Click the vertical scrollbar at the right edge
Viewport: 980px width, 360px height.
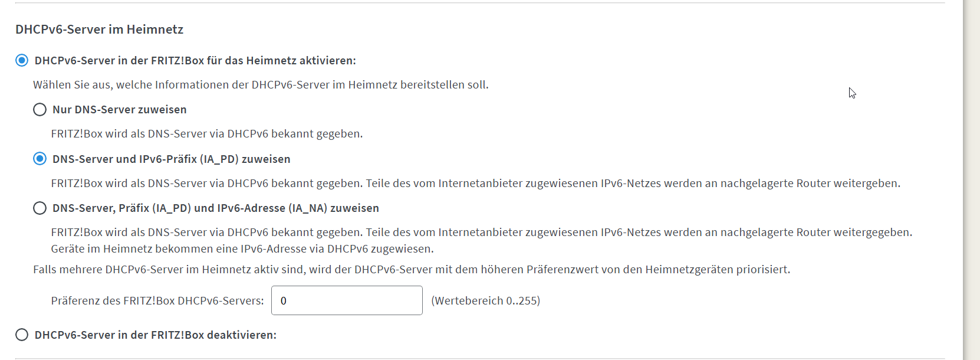971,177
